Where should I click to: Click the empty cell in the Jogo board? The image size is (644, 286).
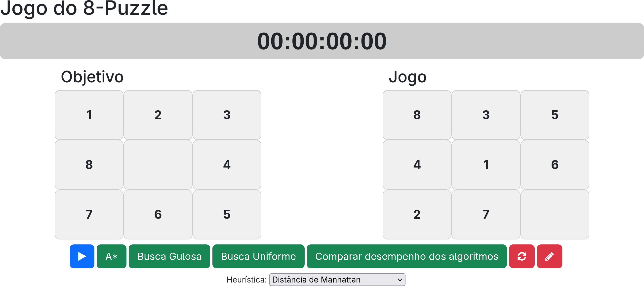555,214
